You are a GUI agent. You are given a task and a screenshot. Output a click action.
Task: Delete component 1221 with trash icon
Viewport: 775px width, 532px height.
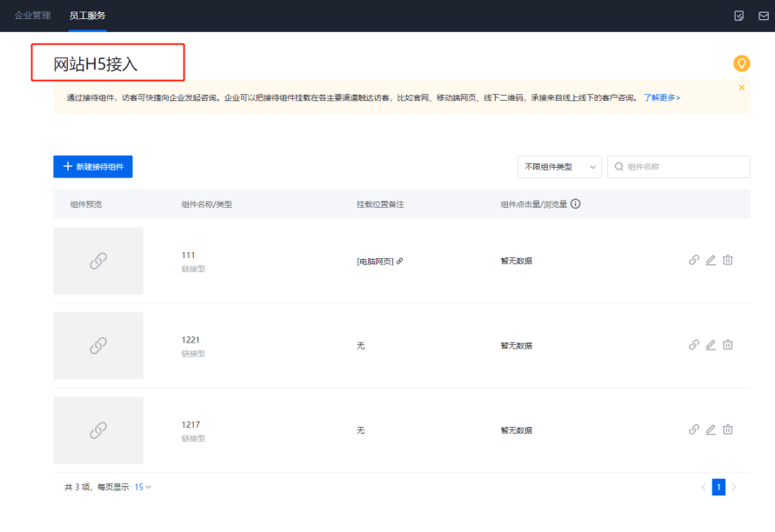coord(727,345)
